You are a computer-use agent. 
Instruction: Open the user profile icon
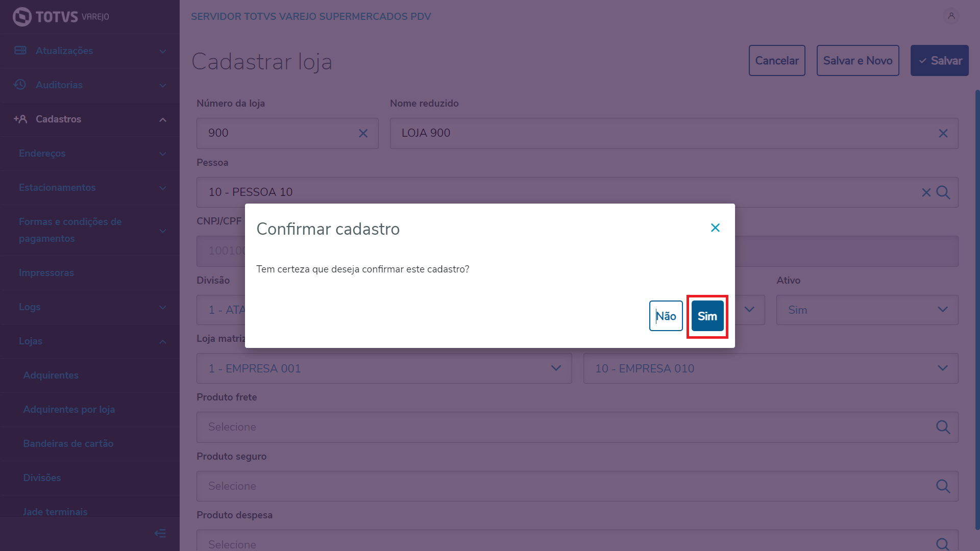pyautogui.click(x=951, y=16)
